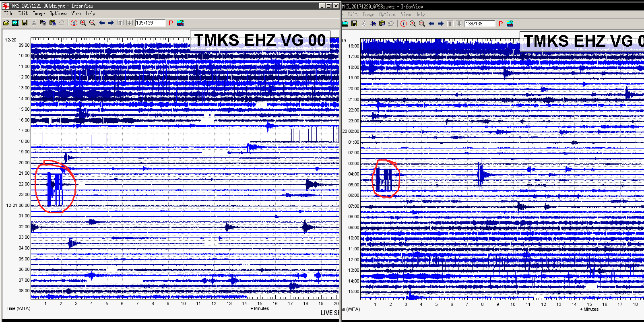Go to next image in the 0758z window
Screen dimensions: 644x322
[x=441, y=24]
